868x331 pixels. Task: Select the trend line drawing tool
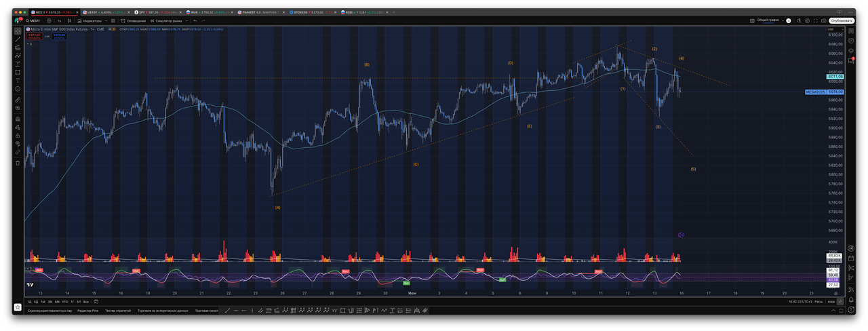(18, 39)
